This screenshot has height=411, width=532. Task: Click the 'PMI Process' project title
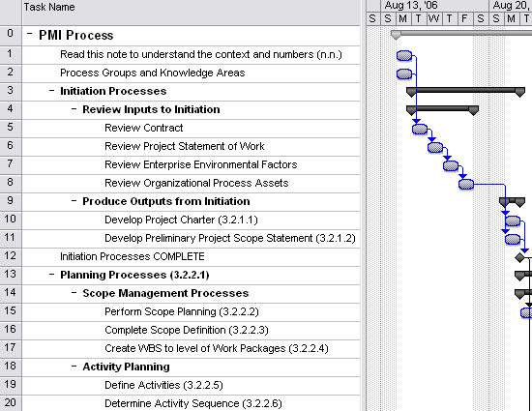pyautogui.click(x=76, y=35)
